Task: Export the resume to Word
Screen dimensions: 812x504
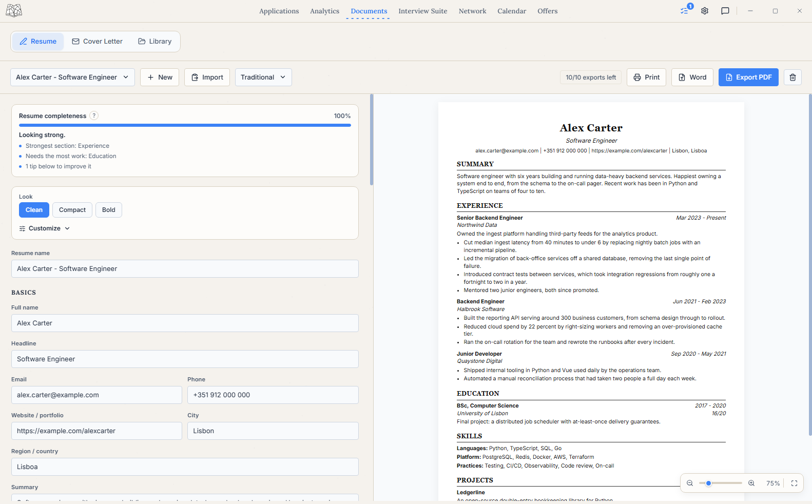Action: pyautogui.click(x=692, y=77)
